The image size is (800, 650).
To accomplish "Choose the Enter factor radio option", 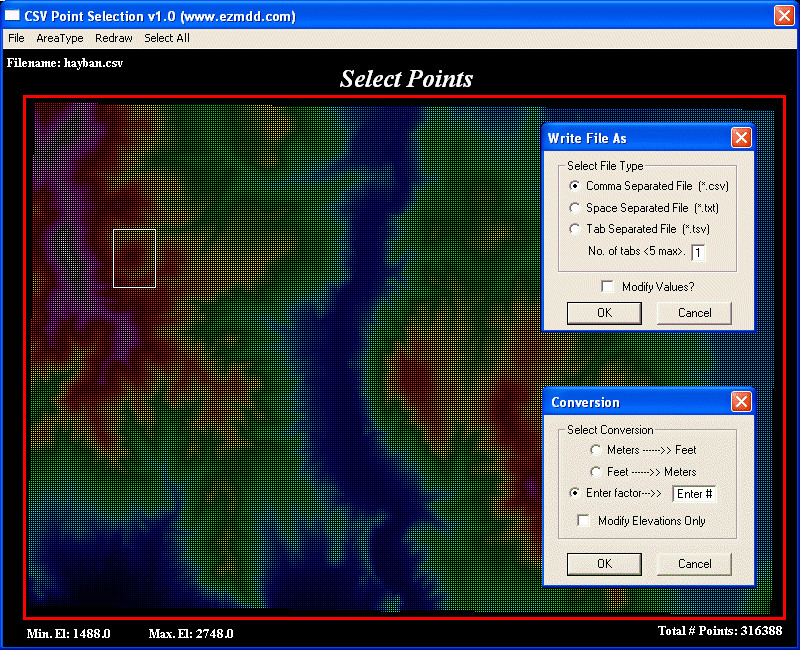I will tap(575, 493).
